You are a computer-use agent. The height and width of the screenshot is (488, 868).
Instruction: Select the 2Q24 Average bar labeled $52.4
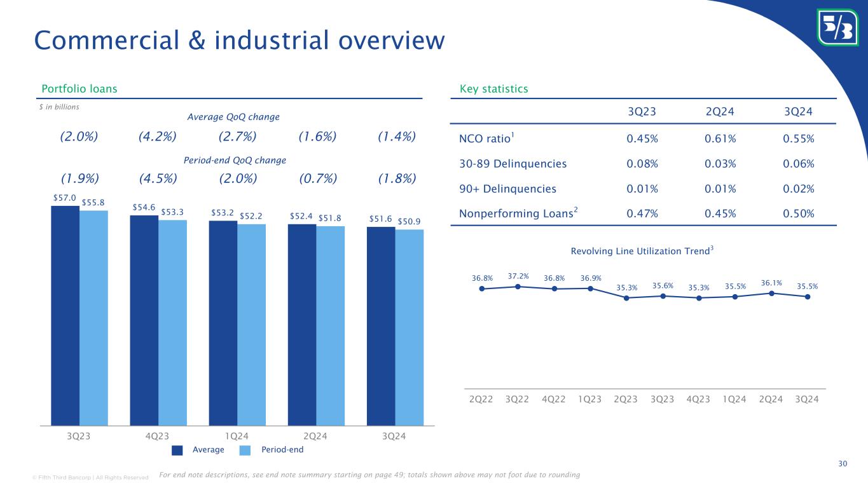point(301,324)
